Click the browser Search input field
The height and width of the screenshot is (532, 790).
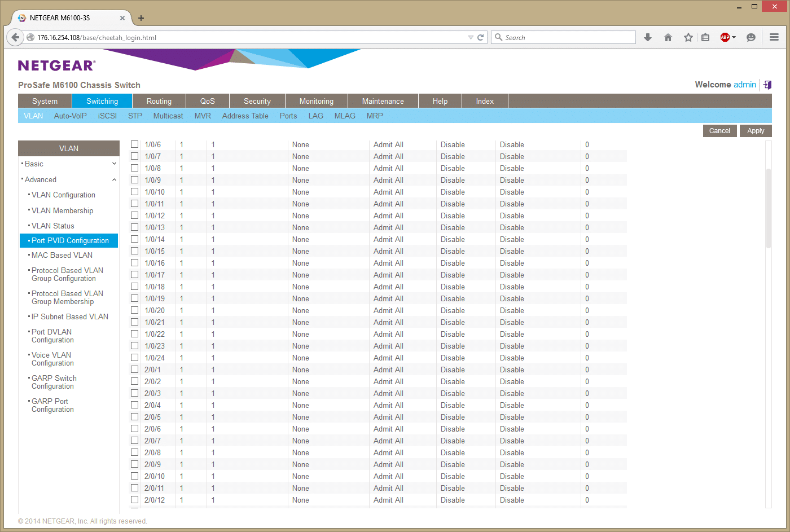coord(563,37)
